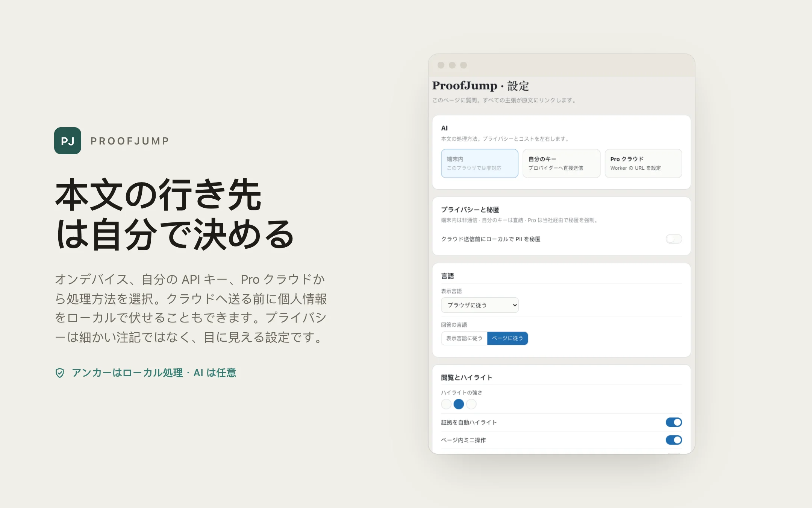Click the 本文の行き先は自分で決める headline

[x=175, y=214]
